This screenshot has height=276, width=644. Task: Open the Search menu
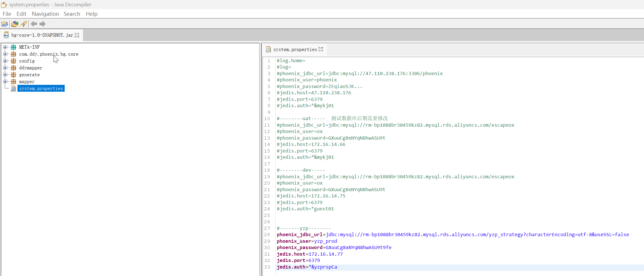tap(72, 14)
